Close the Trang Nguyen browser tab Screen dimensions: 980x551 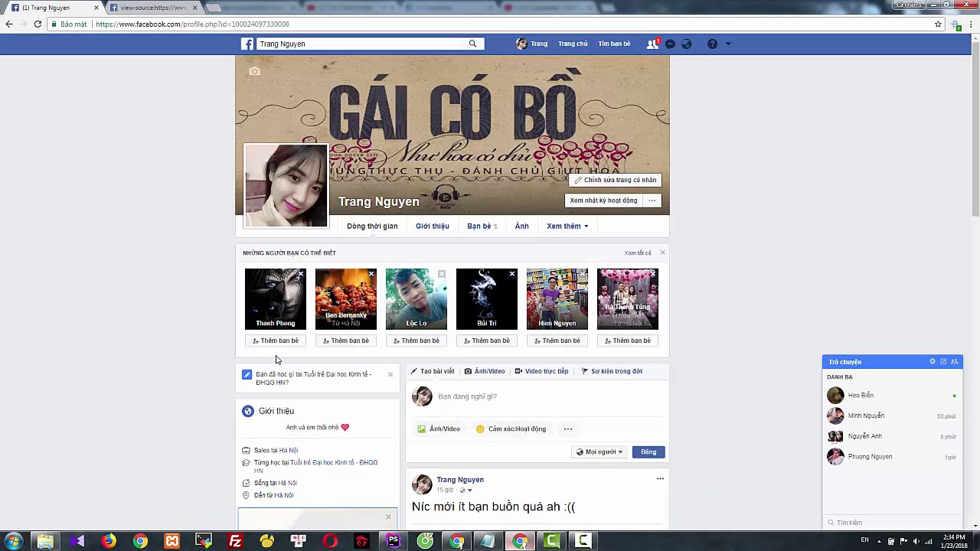[x=96, y=8]
